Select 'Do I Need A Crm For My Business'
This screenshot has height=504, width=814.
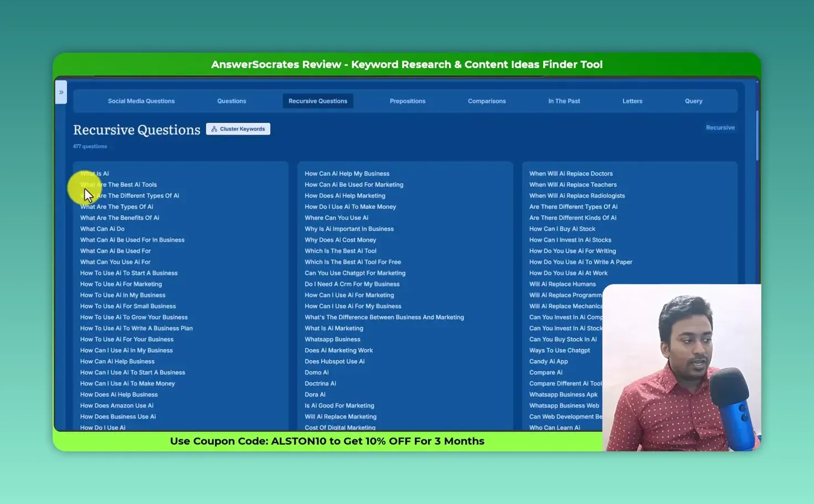pos(352,285)
